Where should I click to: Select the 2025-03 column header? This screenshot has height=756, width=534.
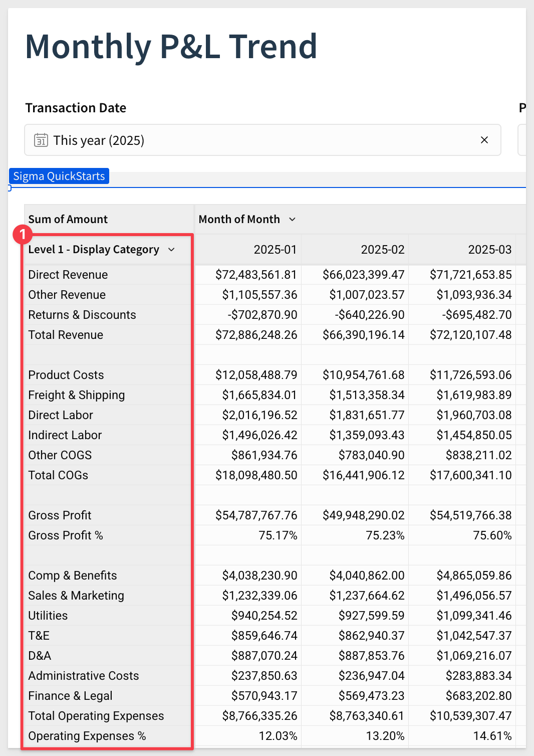(490, 250)
